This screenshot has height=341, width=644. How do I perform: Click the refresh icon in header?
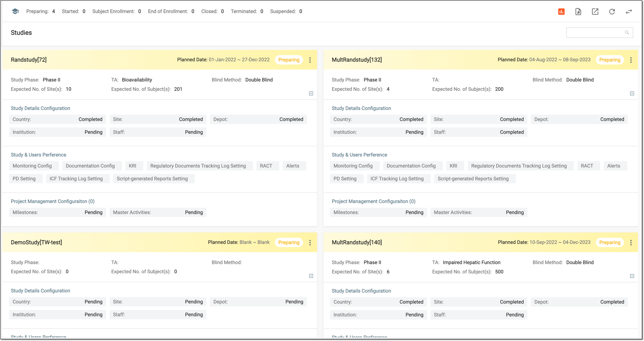coord(612,12)
